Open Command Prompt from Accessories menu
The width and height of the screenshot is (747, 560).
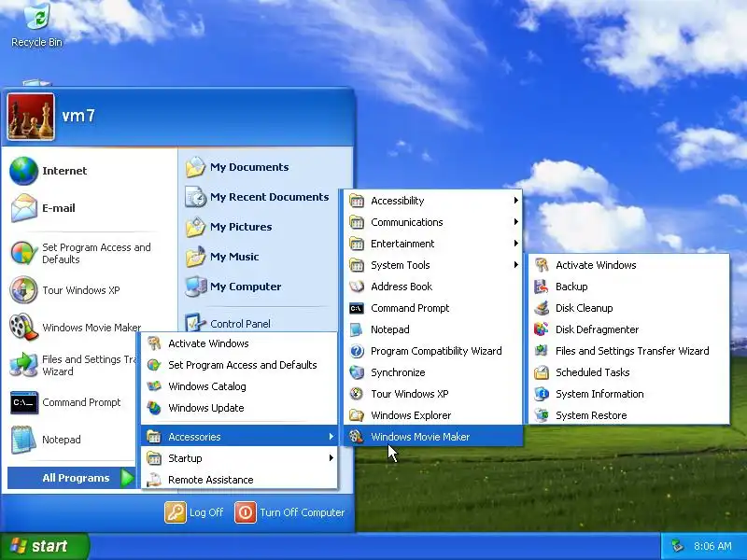tap(433, 308)
